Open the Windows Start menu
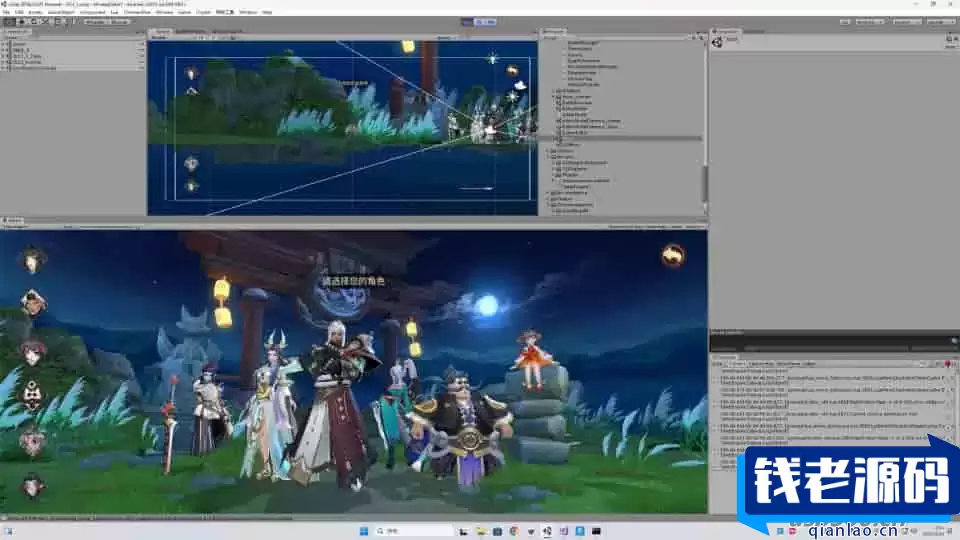The height and width of the screenshot is (540, 960). (364, 531)
